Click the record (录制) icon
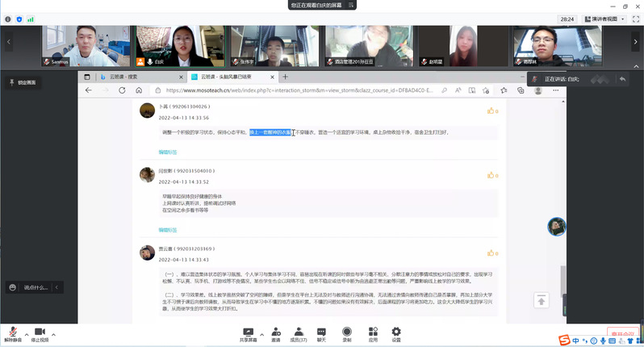The height and width of the screenshot is (347, 644). click(347, 332)
